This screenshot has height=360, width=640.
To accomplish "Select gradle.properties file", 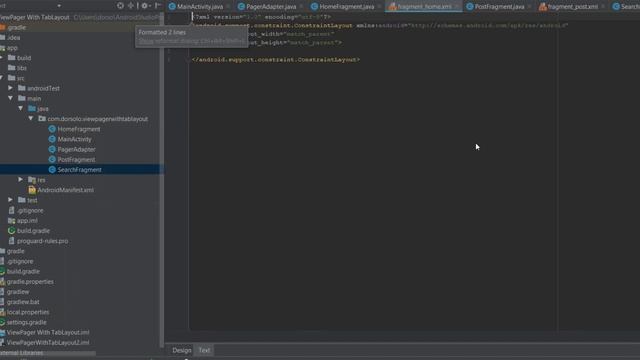I will (x=30, y=282).
